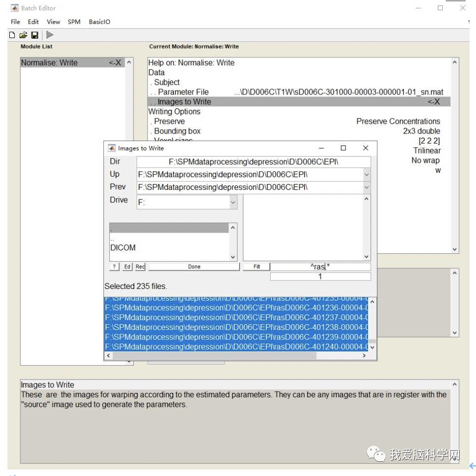476x476 pixels.
Task: Click left arrow of selected files horizontal scrollbar
Action: (108, 355)
